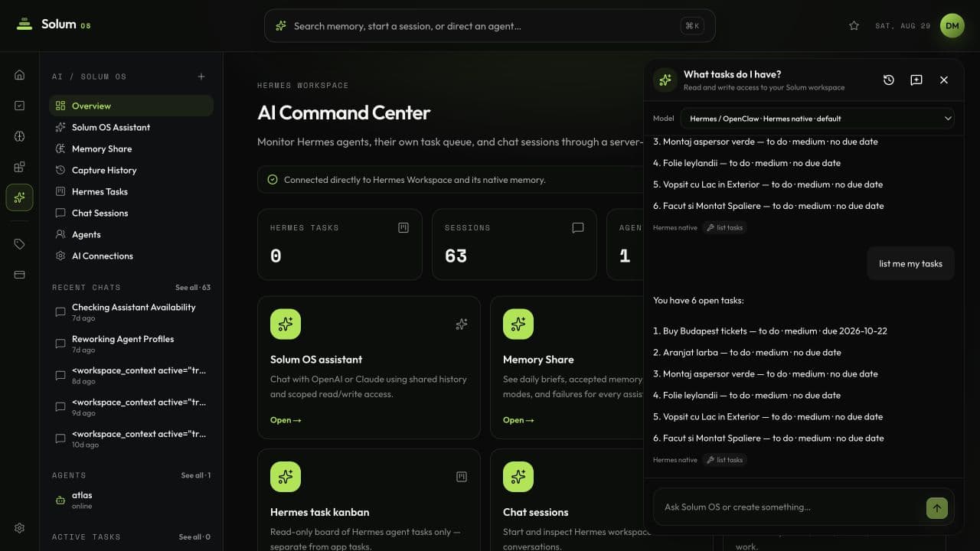
Task: Open workspace_context chat from 8d ago
Action: [131, 375]
